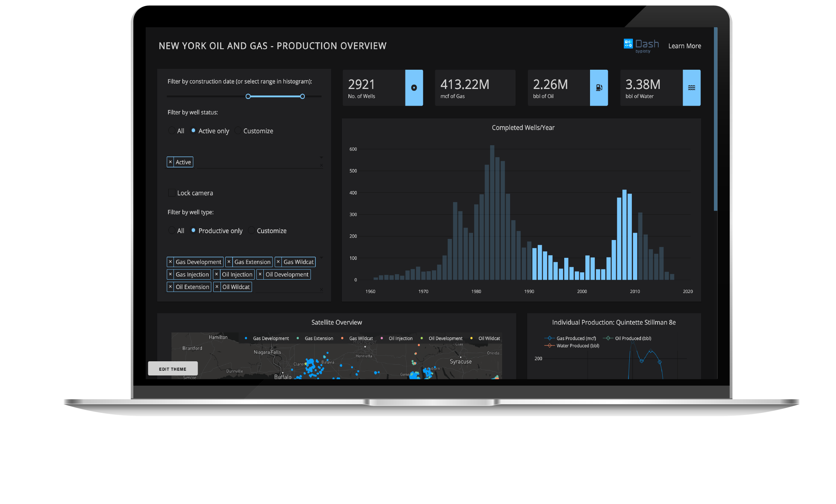Image resolution: width=836 pixels, height=504 pixels.
Task: Click the gas pump oil icon
Action: pos(599,88)
